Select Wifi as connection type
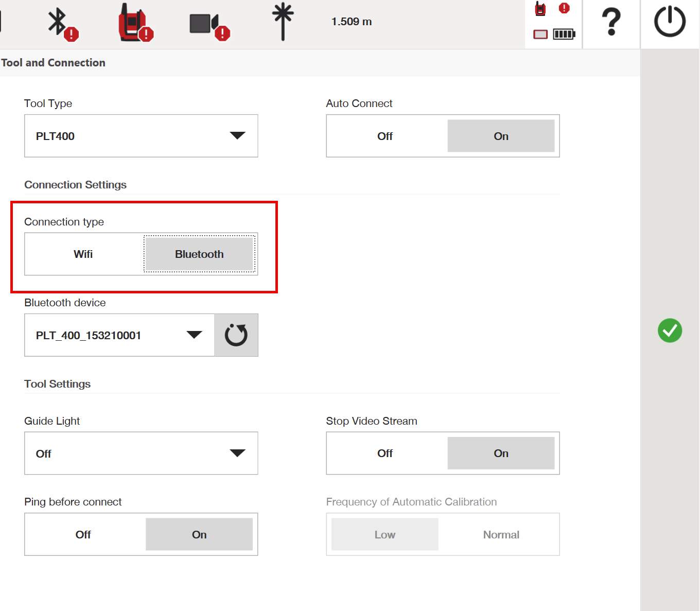700x611 pixels. click(x=83, y=254)
